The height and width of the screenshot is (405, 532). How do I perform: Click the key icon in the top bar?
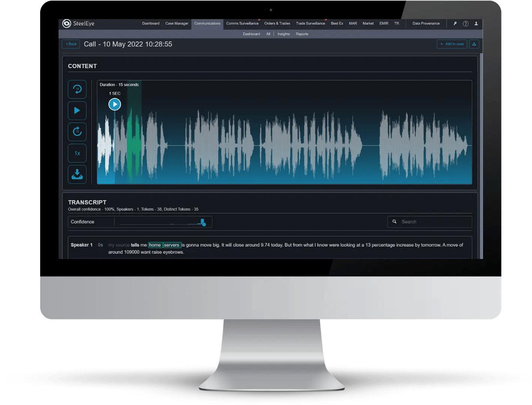point(455,23)
